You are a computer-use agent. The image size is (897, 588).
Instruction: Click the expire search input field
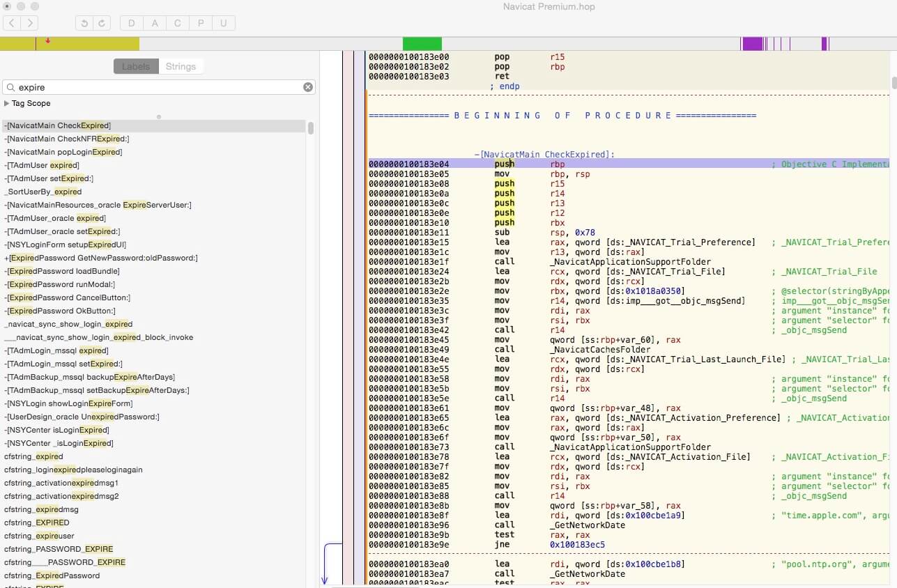159,87
